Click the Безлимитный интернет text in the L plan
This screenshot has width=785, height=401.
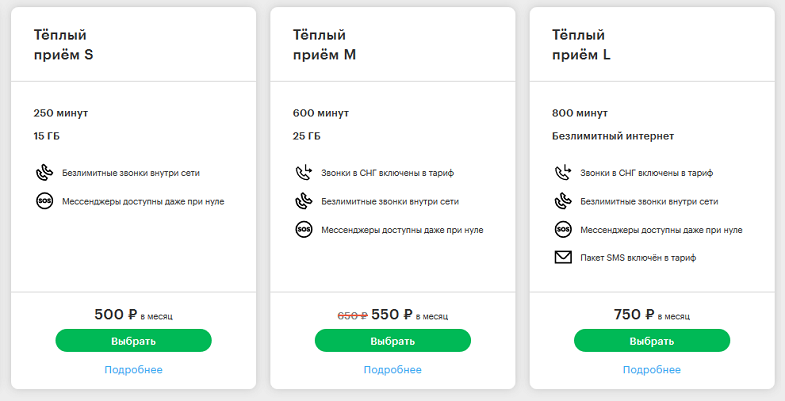(613, 136)
